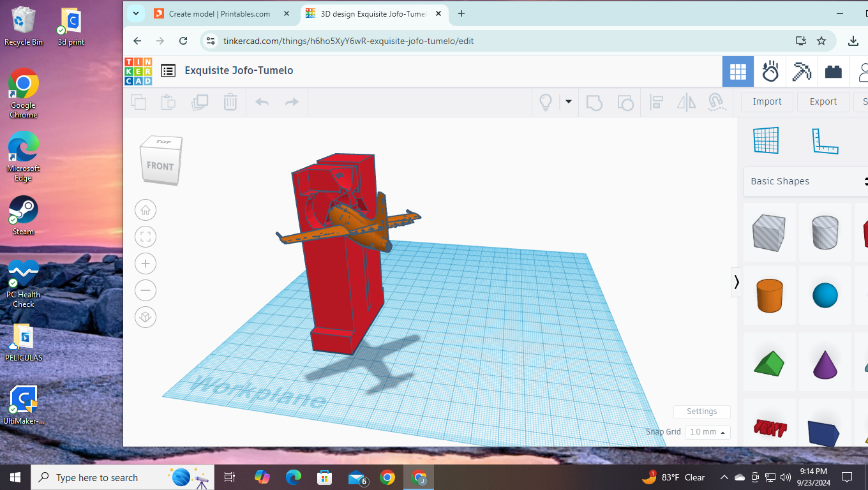The image size is (868, 490).
Task: Click the FRONT face of view cube
Action: coord(159,167)
